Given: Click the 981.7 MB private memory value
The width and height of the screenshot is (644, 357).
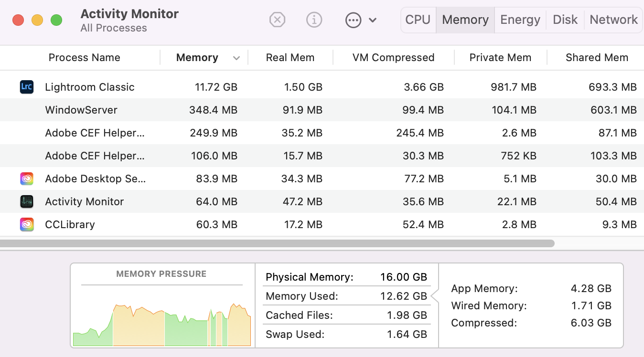Looking at the screenshot, I should click(514, 87).
